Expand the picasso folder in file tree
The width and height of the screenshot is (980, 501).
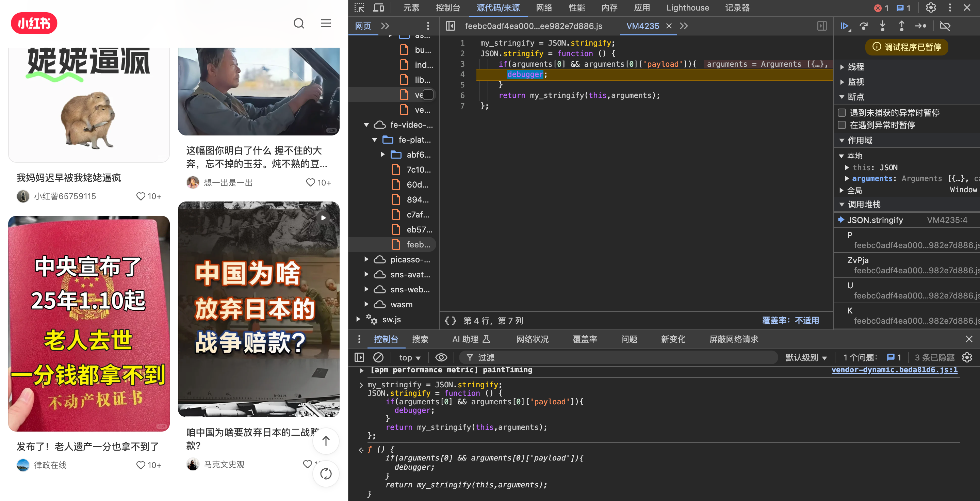(x=366, y=259)
